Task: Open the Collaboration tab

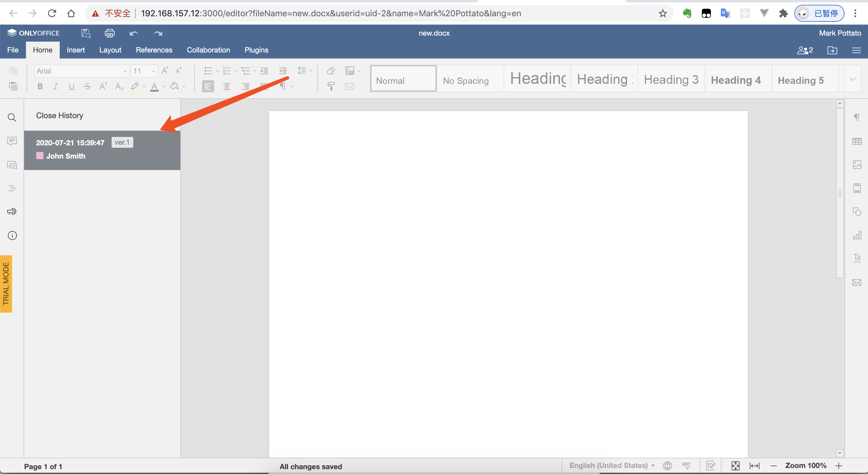Action: 208,50
